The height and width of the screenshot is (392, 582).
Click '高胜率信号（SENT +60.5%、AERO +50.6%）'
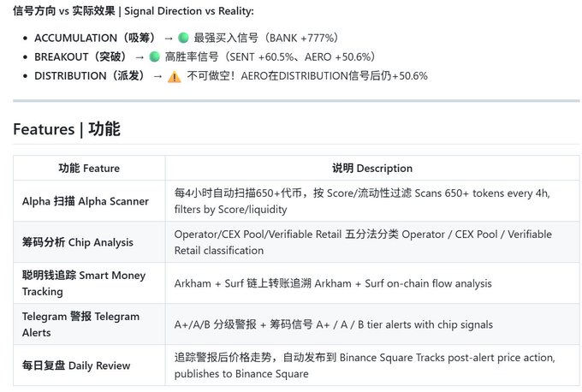pos(270,56)
